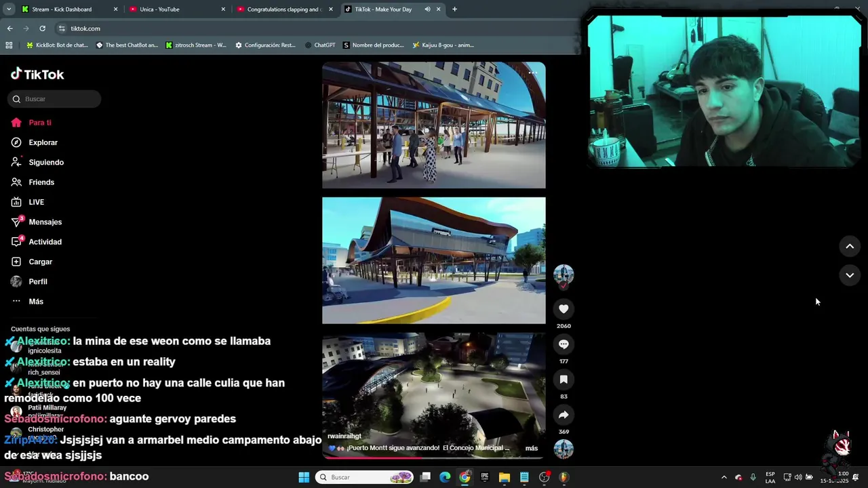Switch to the Congratulations clapping tab

pyautogui.click(x=285, y=9)
